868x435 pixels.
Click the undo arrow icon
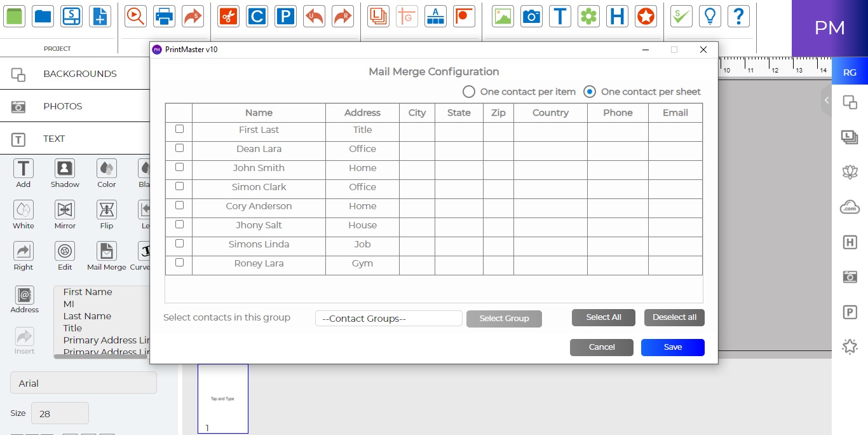[314, 17]
